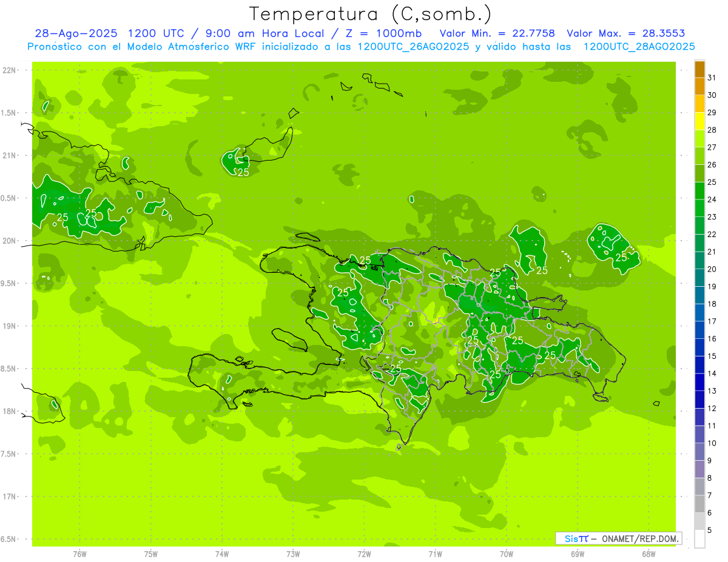Image resolution: width=728 pixels, height=562 pixels.
Task: Click the "76W" longitude axis label
Action: pyautogui.click(x=79, y=554)
